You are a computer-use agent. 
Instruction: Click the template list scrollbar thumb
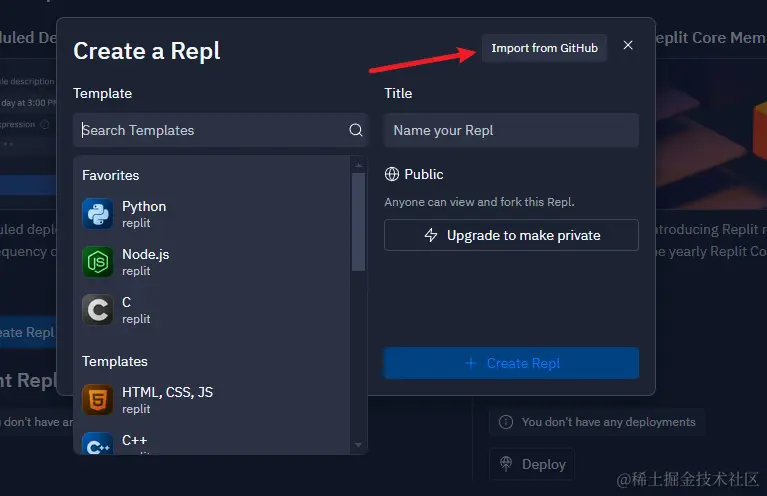click(359, 222)
